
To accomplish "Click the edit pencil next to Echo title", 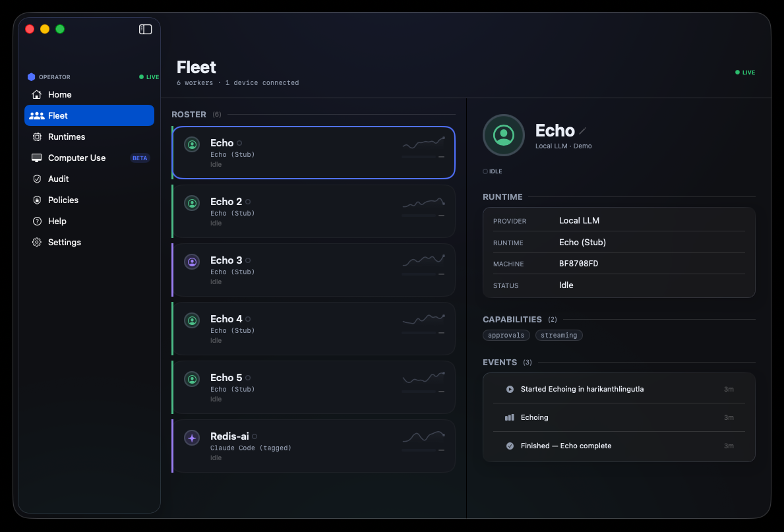I will tap(582, 131).
